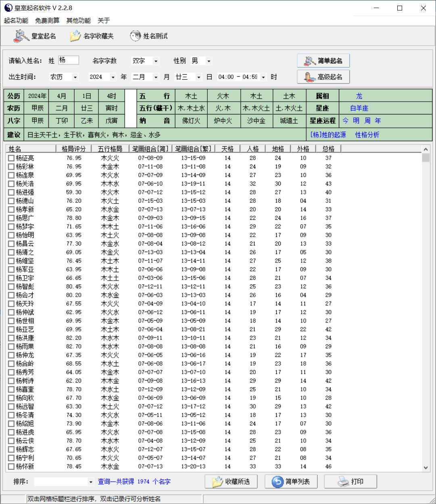Expand the 2024 year dropdown
Screen dimensions: 436x504
click(113, 77)
